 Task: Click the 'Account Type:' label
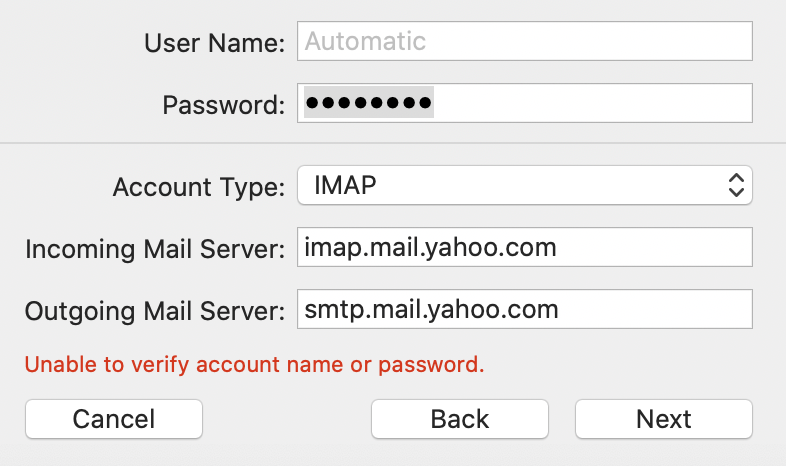point(199,187)
